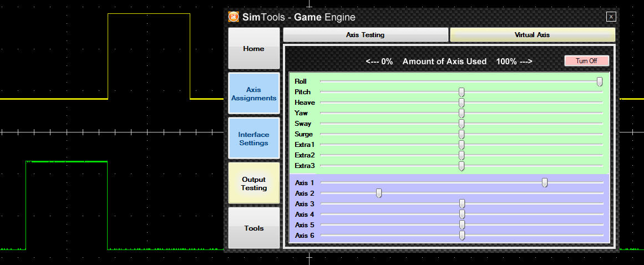Click the Pitch slider handle
The height and width of the screenshot is (265, 644).
coord(462,92)
